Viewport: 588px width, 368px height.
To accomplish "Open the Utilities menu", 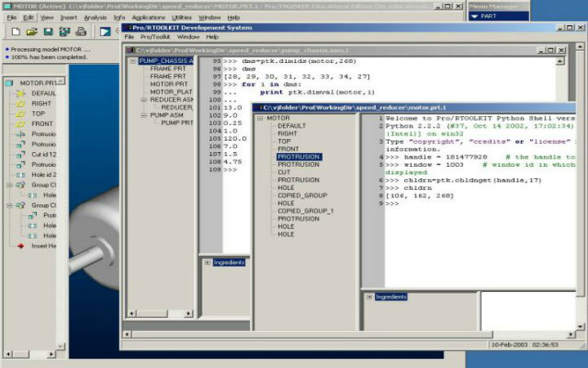I will (181, 18).
